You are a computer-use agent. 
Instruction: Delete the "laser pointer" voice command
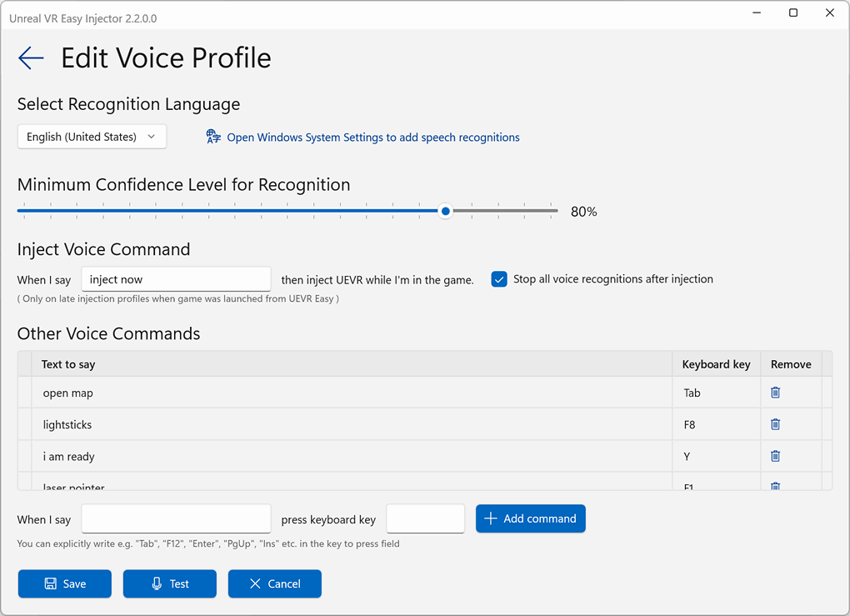[775, 486]
